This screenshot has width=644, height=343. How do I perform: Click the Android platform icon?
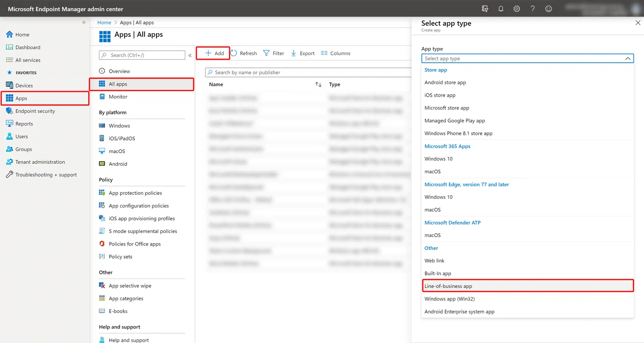[x=102, y=164]
